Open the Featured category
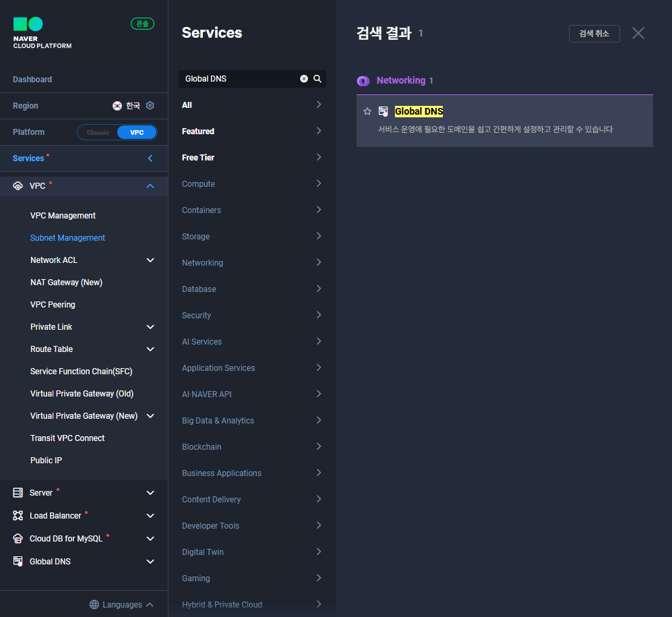Screen dimensions: 672x617 (252, 131)
